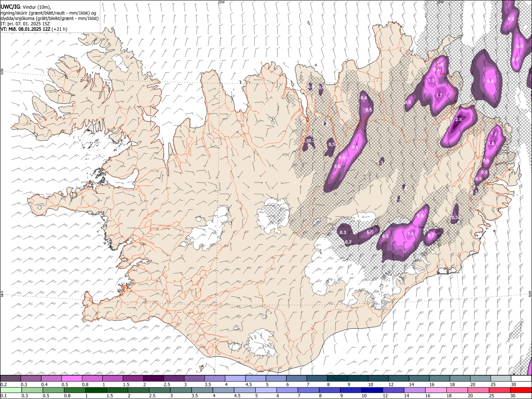Pick the pale green swatch labeled 0.1

click(11, 390)
